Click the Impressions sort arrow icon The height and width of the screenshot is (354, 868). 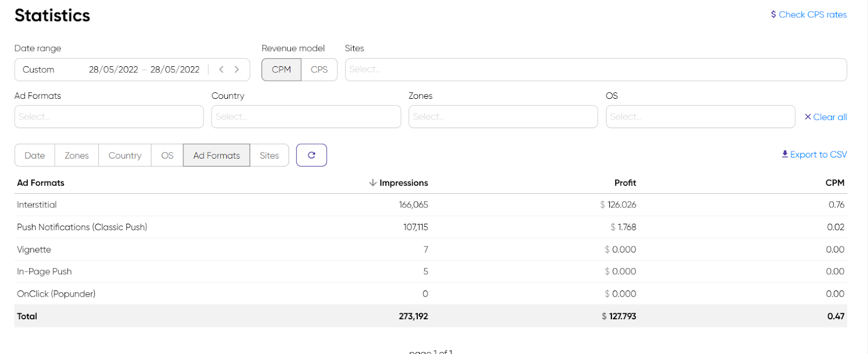point(373,183)
